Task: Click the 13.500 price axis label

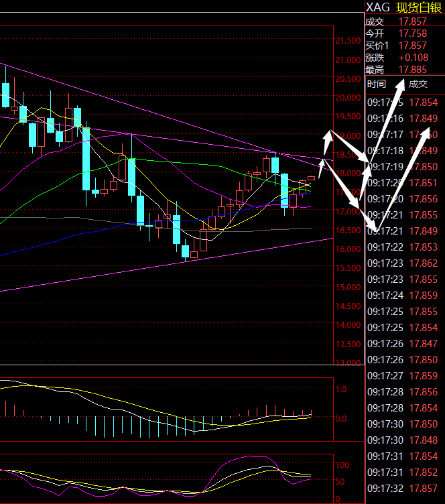Action: [348, 344]
